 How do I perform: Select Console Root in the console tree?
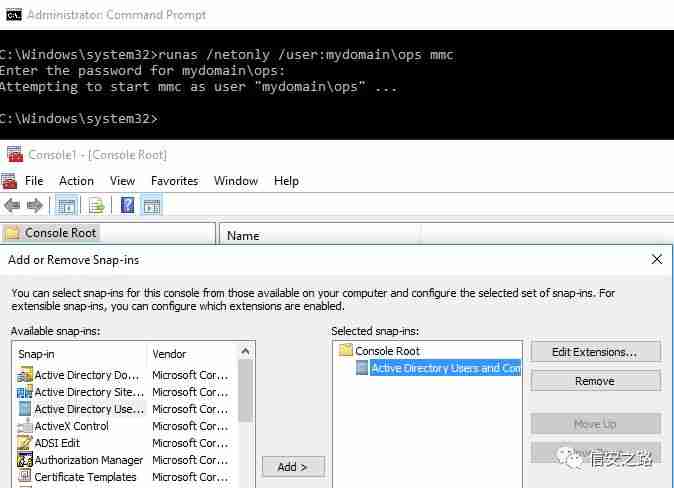click(x=60, y=233)
